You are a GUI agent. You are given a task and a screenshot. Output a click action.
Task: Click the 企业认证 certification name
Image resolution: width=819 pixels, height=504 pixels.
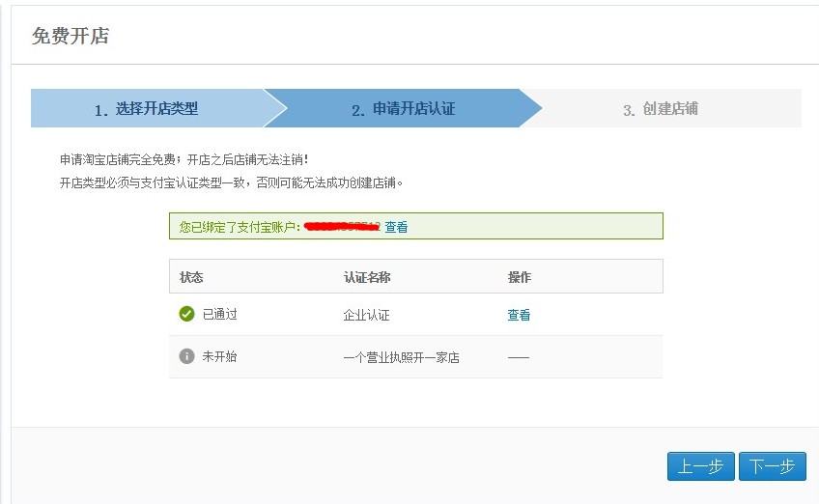click(x=367, y=315)
